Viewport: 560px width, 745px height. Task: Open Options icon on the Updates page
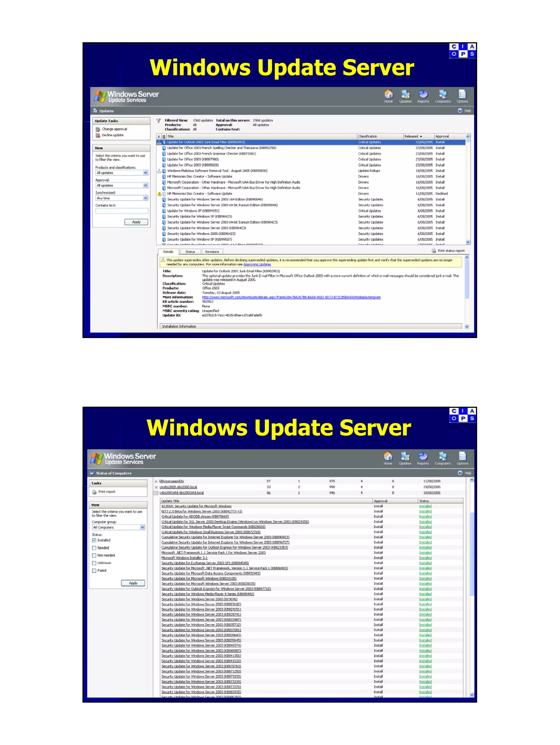coord(462,94)
